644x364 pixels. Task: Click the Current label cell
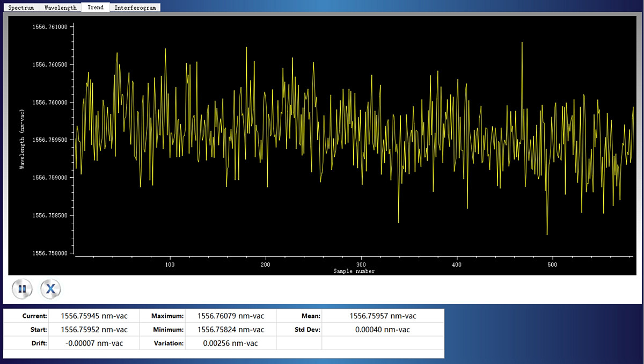pos(26,316)
